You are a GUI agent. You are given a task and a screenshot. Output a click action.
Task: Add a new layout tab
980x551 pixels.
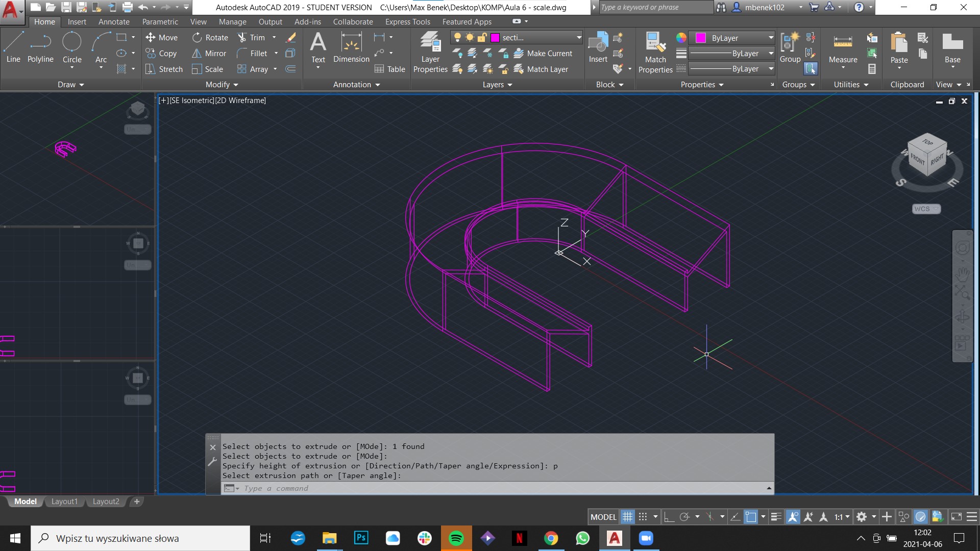point(136,502)
